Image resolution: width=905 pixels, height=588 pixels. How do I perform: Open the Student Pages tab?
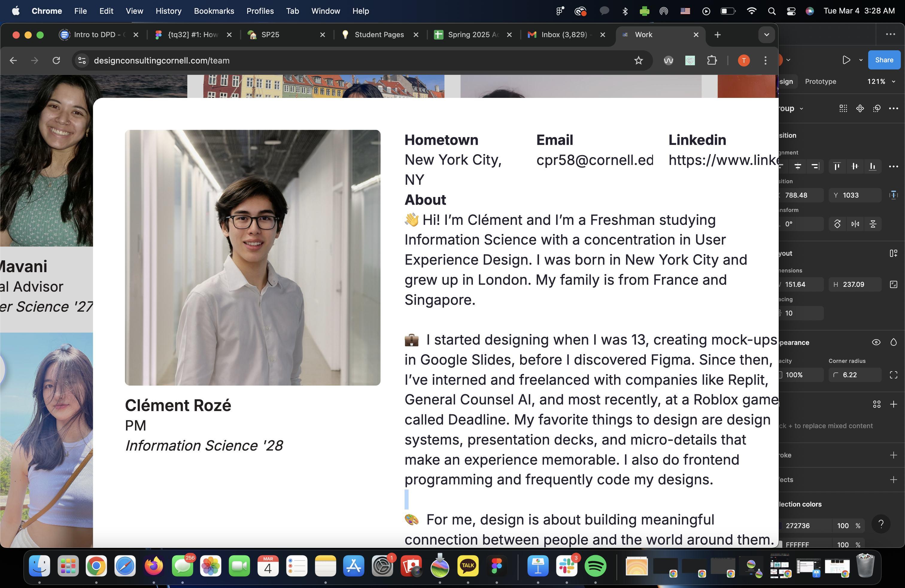pyautogui.click(x=379, y=35)
